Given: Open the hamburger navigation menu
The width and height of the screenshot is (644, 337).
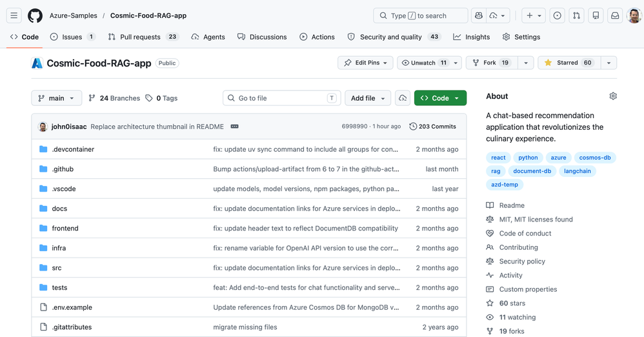Looking at the screenshot, I should (14, 15).
